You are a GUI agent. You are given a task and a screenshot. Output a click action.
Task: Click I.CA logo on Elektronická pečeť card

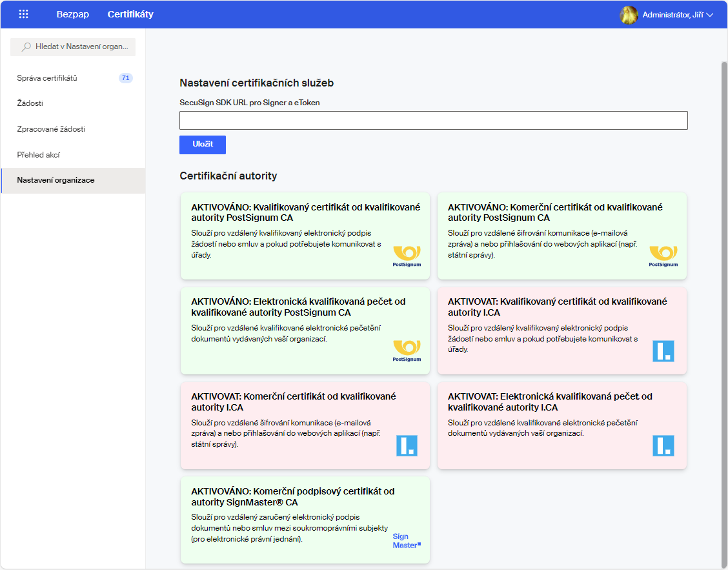pos(663,445)
